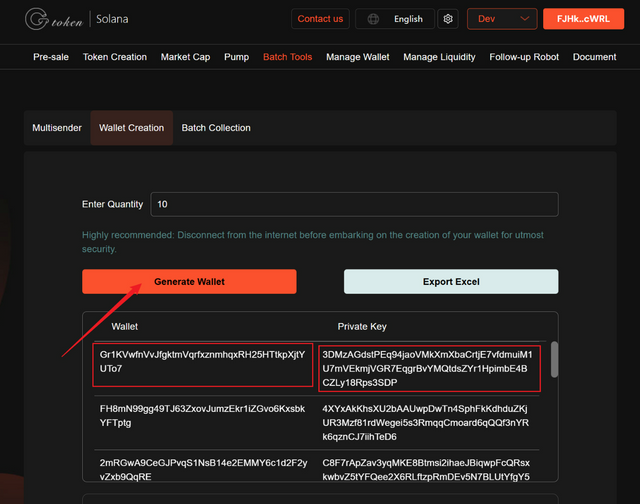Screen dimensions: 640x504
Task: Expand the Dev network dropdown
Action: click(502, 19)
